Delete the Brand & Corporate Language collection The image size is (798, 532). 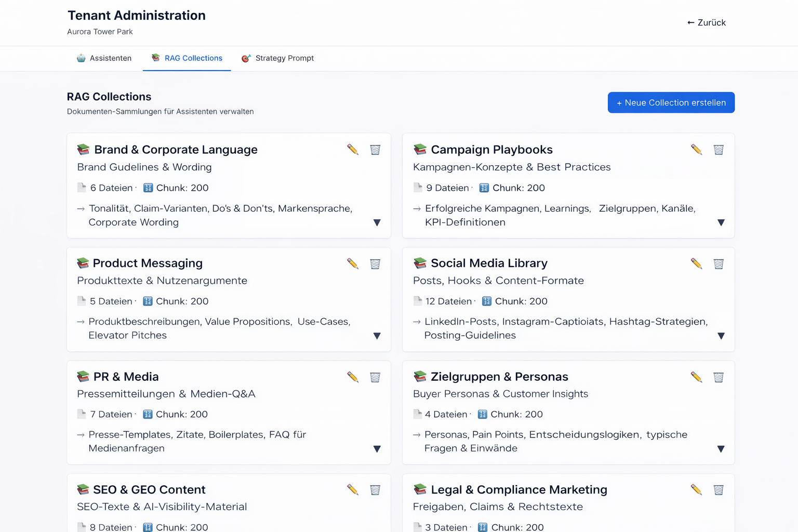pyautogui.click(x=375, y=150)
